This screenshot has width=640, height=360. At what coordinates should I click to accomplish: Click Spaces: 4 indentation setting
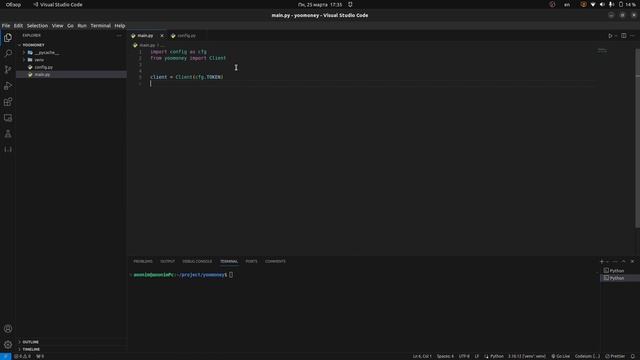tap(445, 356)
